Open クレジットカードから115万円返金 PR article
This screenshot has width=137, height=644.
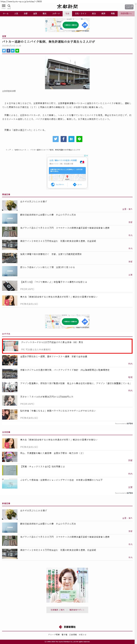tap(52, 343)
